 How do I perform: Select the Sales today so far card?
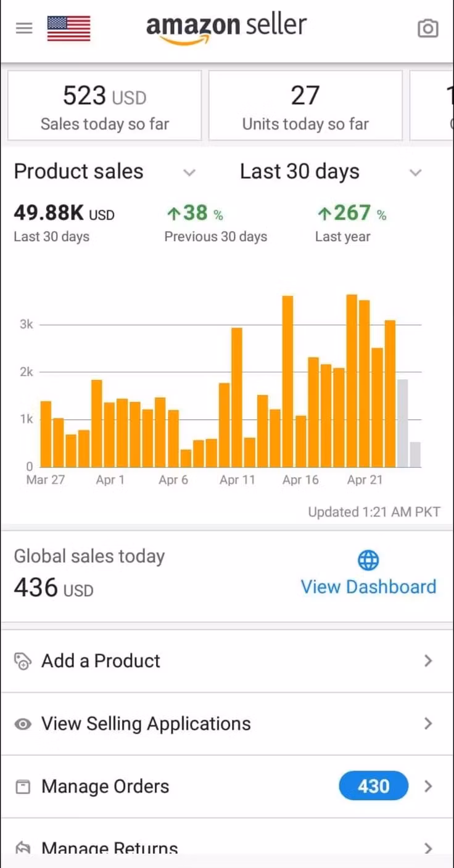(104, 106)
